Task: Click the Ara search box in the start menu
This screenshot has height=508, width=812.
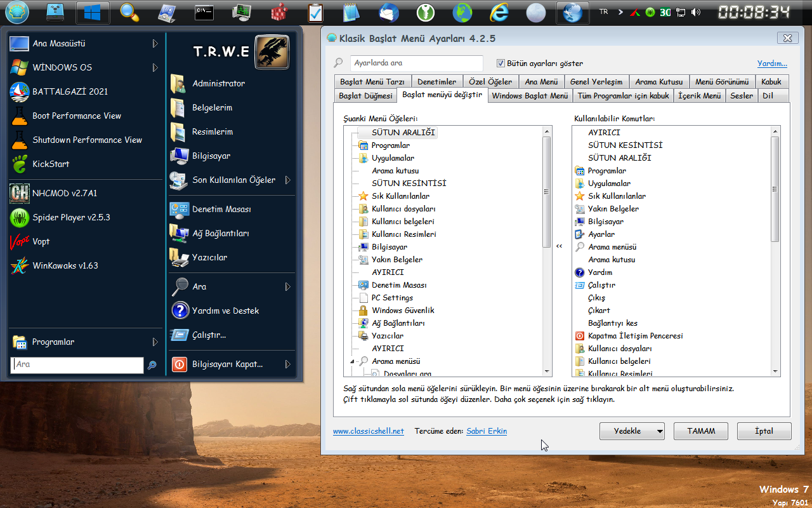Action: coord(77,364)
